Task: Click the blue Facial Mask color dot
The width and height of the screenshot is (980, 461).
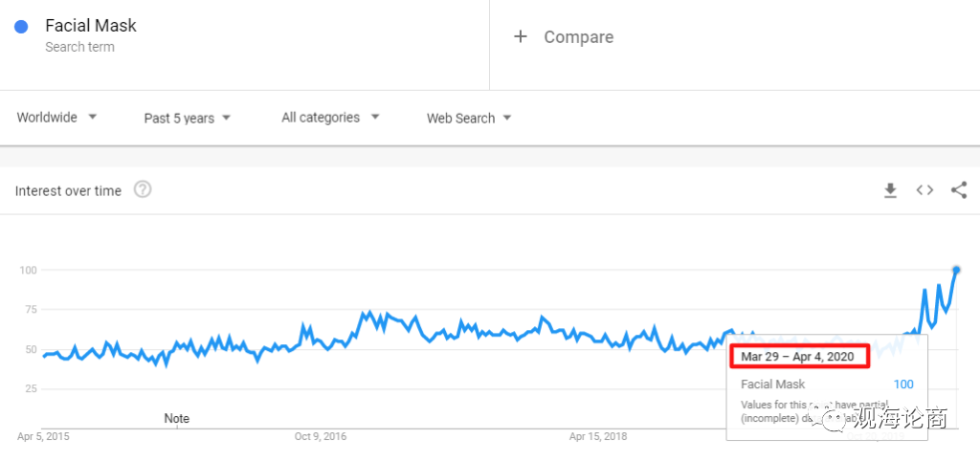Action: [21, 27]
